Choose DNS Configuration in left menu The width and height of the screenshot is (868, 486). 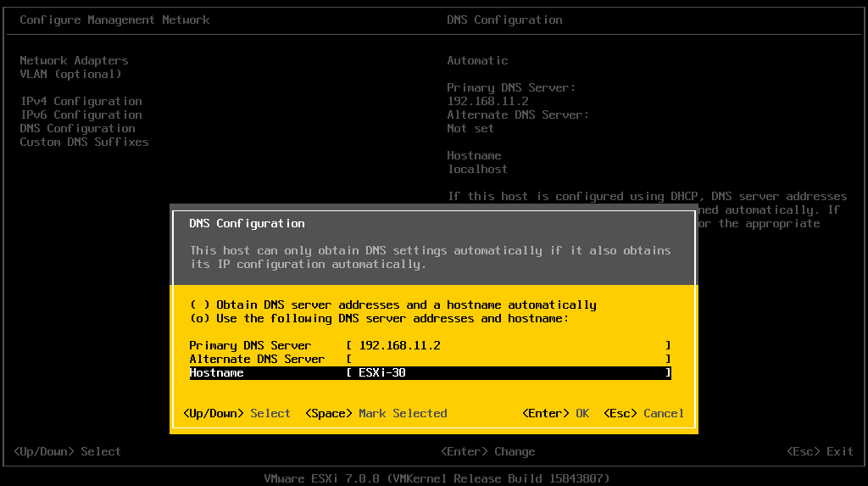tap(77, 128)
